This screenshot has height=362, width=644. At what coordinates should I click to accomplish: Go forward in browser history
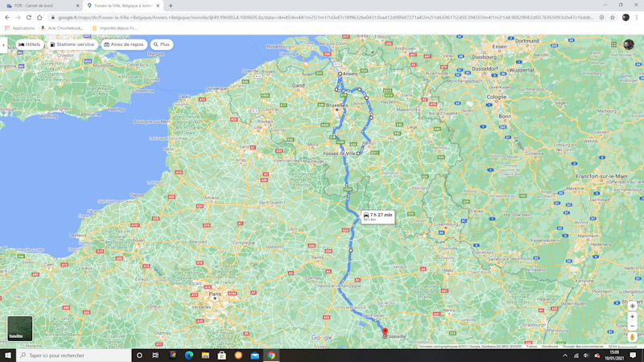[x=18, y=17]
